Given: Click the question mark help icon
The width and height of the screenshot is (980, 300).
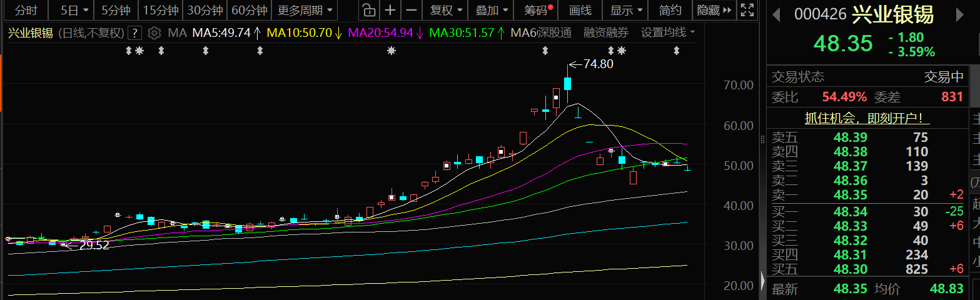Looking at the screenshot, I should [x=134, y=33].
